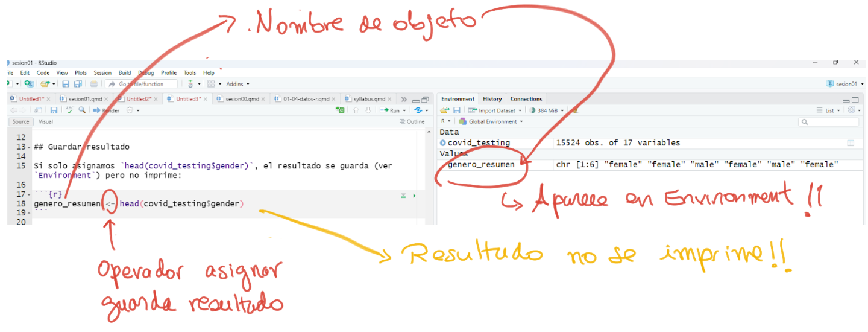
Task: Switch editor to Source mode
Action: tap(20, 121)
